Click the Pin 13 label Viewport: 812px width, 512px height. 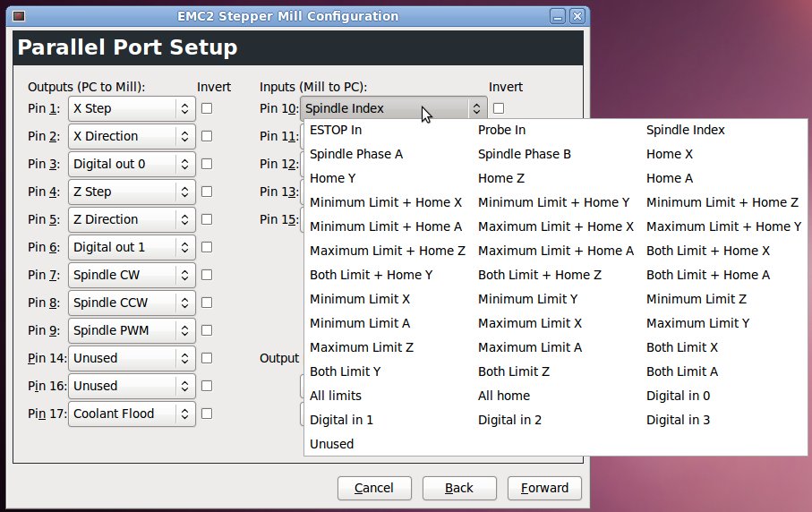coord(278,192)
